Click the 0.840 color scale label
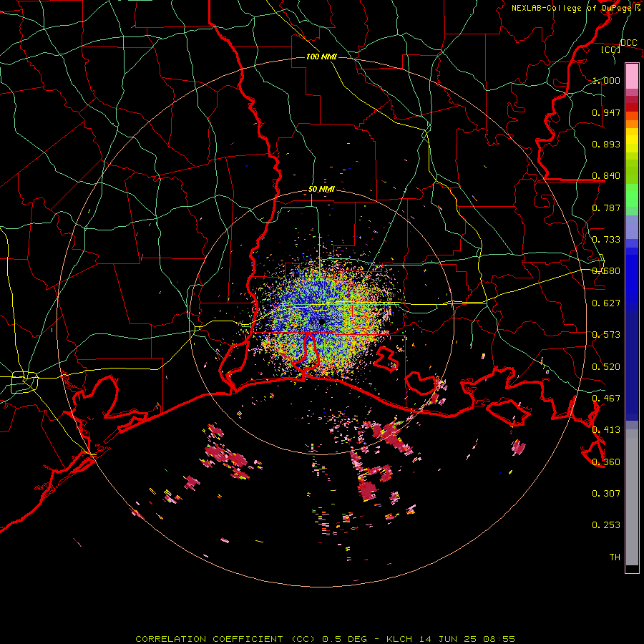 coord(606,176)
